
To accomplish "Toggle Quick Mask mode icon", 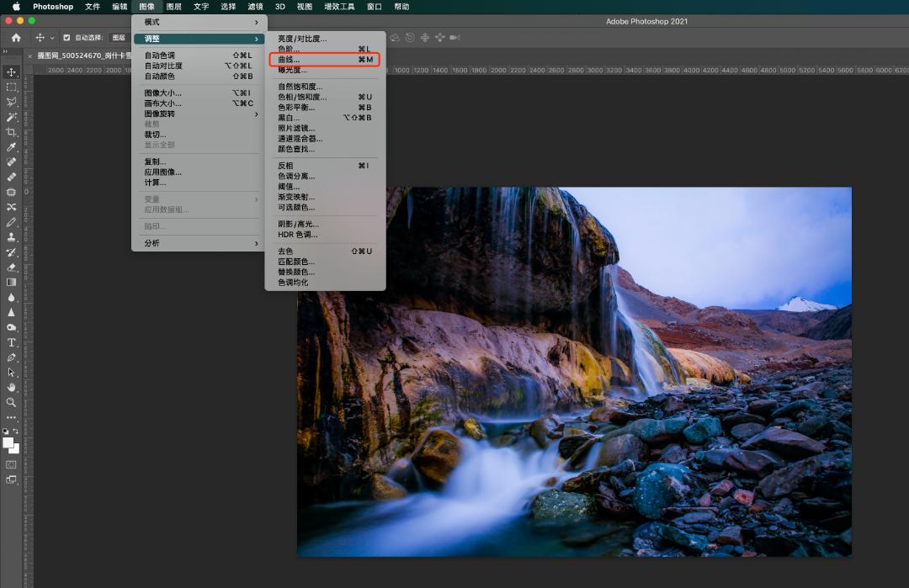I will coord(12,464).
